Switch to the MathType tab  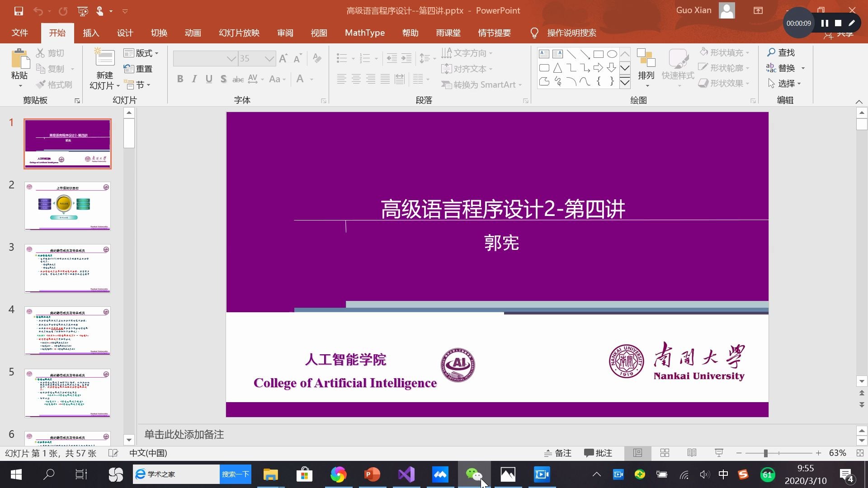365,33
